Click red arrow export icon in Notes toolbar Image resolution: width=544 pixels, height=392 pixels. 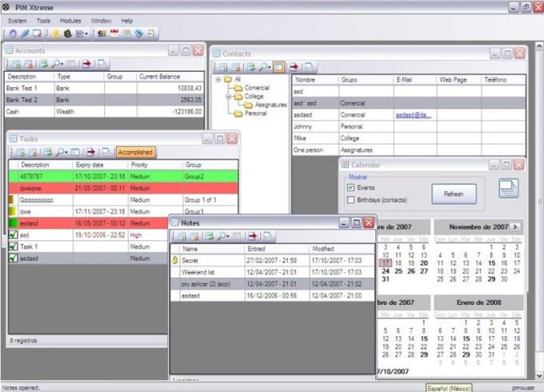click(x=253, y=237)
